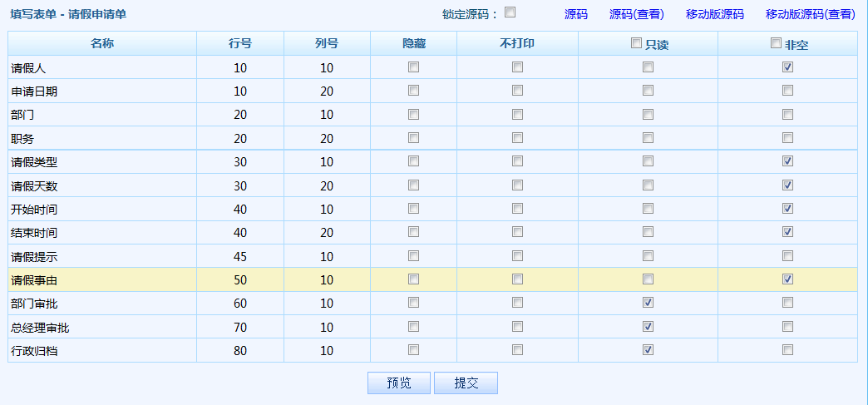Check the 锁定源码 checkbox

tap(510, 12)
